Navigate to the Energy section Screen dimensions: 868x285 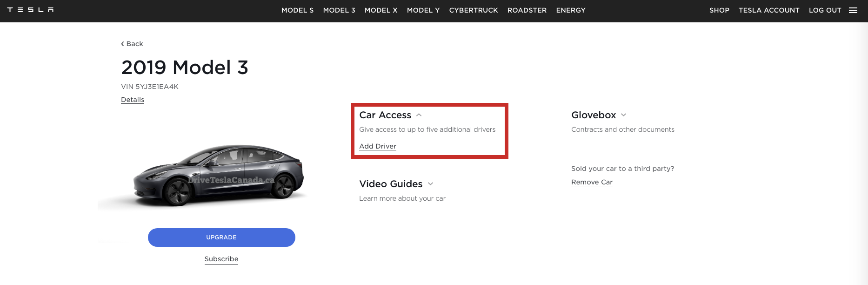(x=570, y=10)
